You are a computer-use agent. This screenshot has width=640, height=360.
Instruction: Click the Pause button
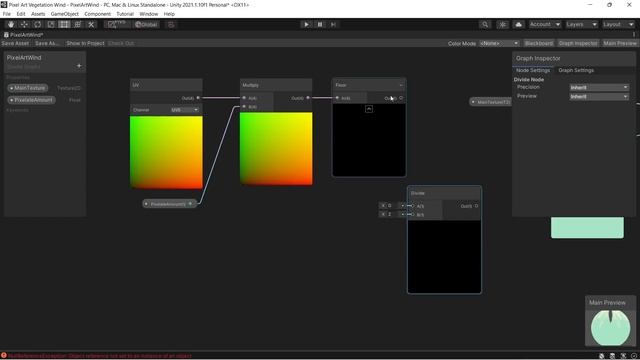click(320, 24)
